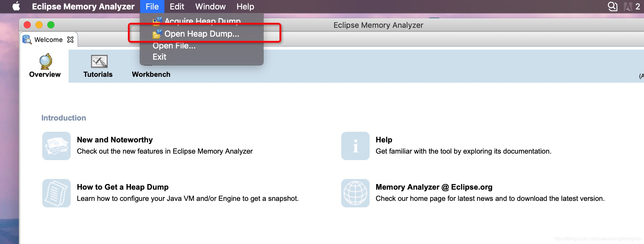The image size is (644, 244).
Task: Click the Adobe icon in the menu bar
Action: [628, 6]
